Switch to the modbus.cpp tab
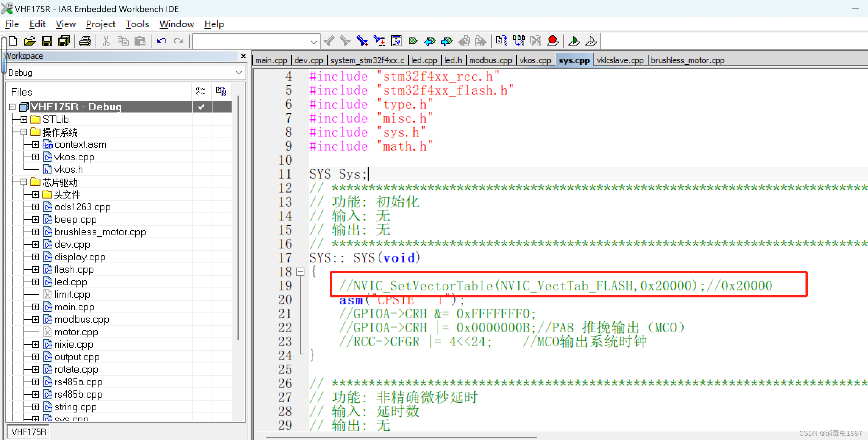The image size is (868, 440). (x=490, y=60)
